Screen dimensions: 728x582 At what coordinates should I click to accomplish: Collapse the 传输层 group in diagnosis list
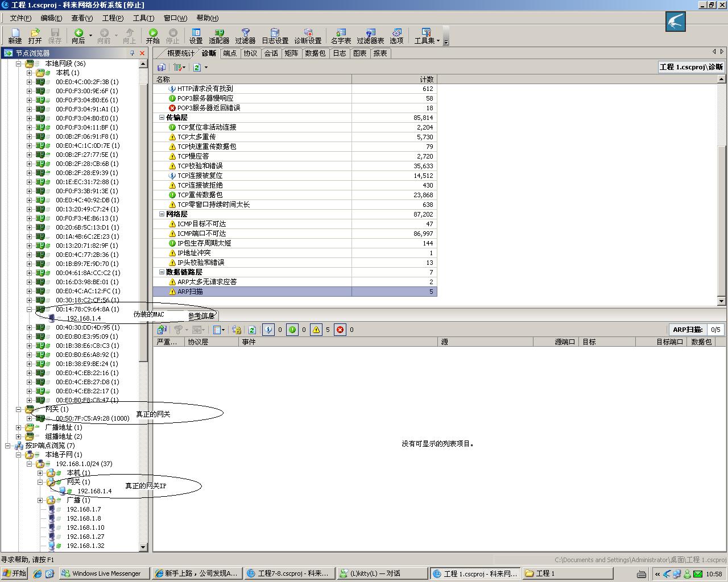[x=162, y=118]
